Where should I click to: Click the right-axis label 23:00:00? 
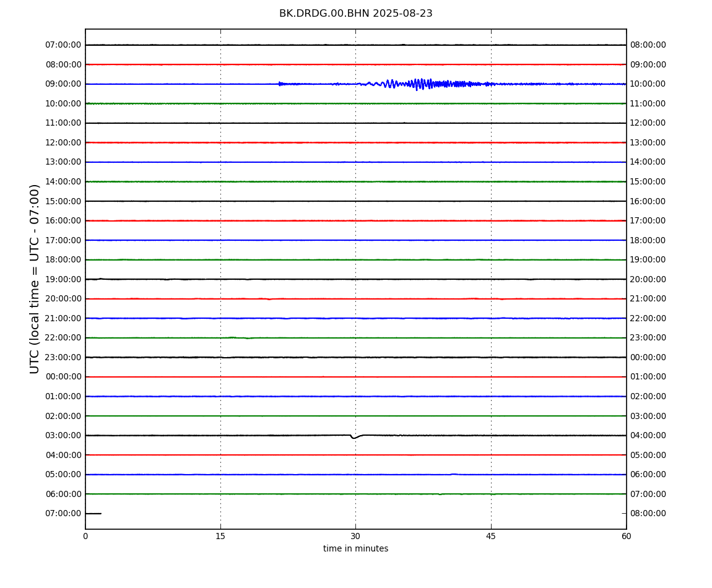click(648, 338)
